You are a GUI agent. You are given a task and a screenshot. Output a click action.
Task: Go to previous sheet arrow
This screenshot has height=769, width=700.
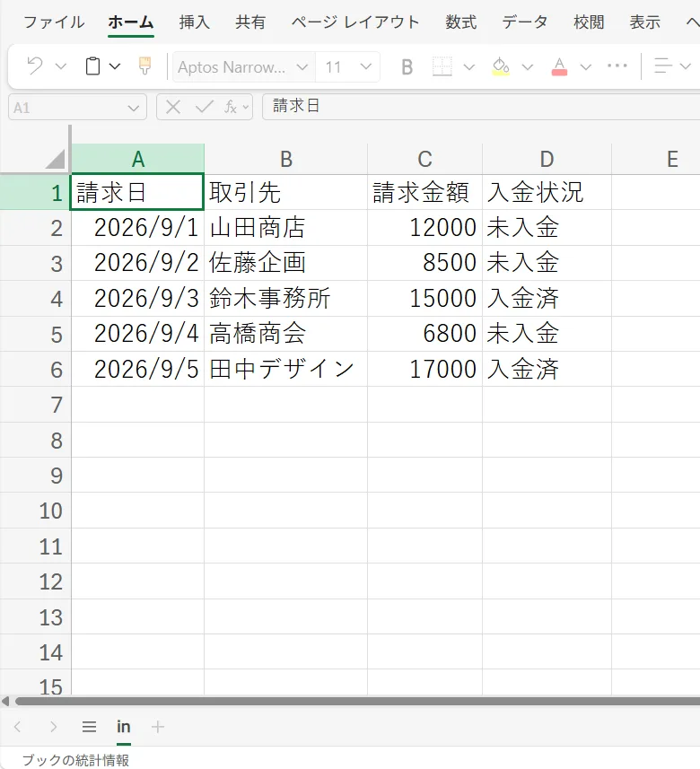click(x=18, y=726)
